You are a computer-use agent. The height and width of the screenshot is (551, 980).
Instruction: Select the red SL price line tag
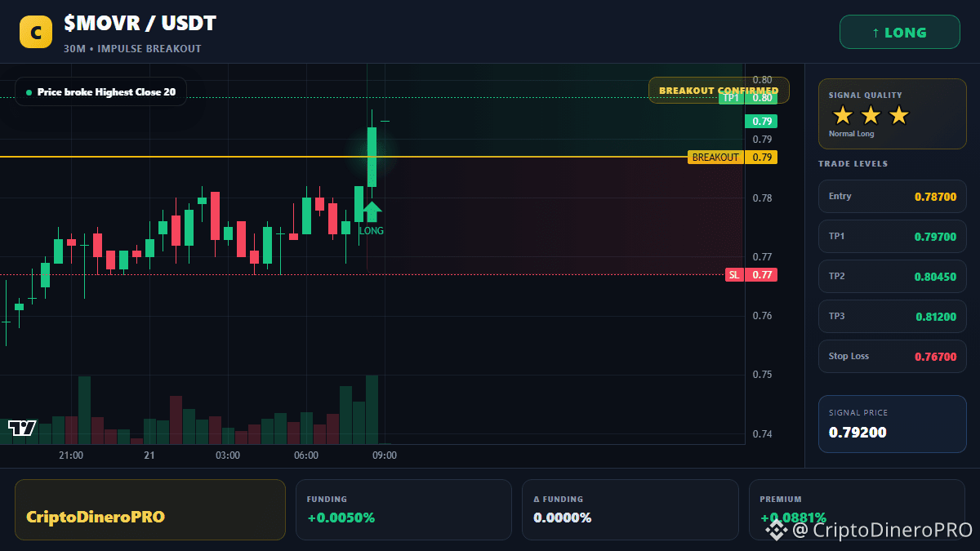751,275
